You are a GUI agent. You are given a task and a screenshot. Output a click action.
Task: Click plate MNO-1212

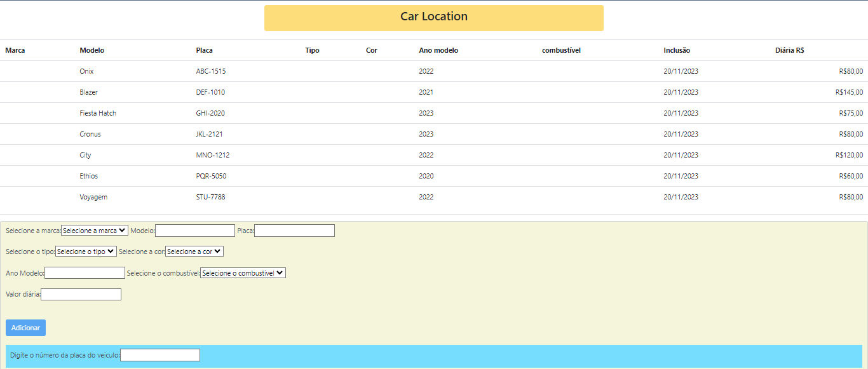pyautogui.click(x=213, y=155)
